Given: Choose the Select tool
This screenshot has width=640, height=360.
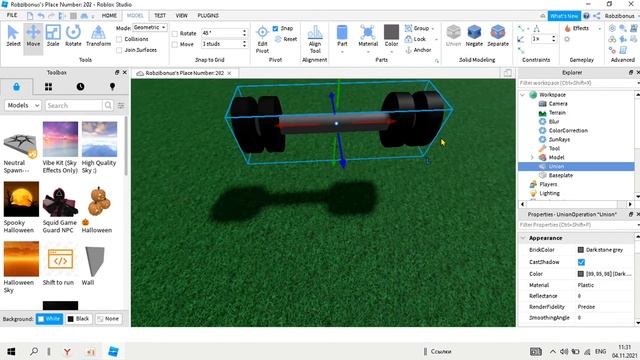Looking at the screenshot, I should coord(13,36).
